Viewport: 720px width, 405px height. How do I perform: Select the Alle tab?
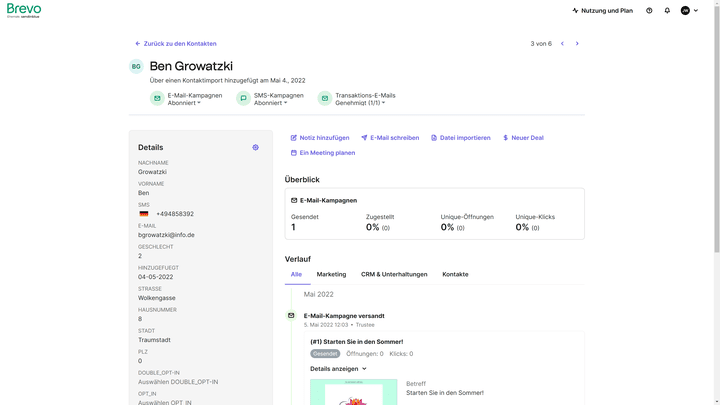tap(296, 274)
